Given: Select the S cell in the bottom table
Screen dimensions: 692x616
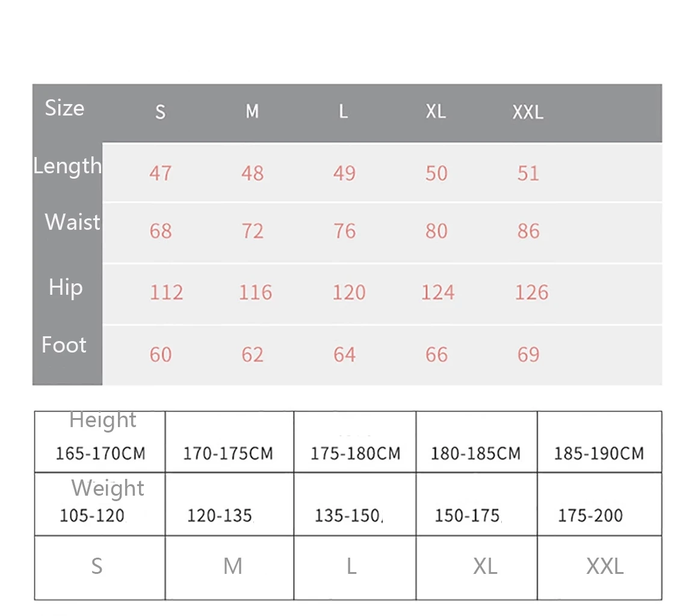Looking at the screenshot, I should [x=97, y=566].
